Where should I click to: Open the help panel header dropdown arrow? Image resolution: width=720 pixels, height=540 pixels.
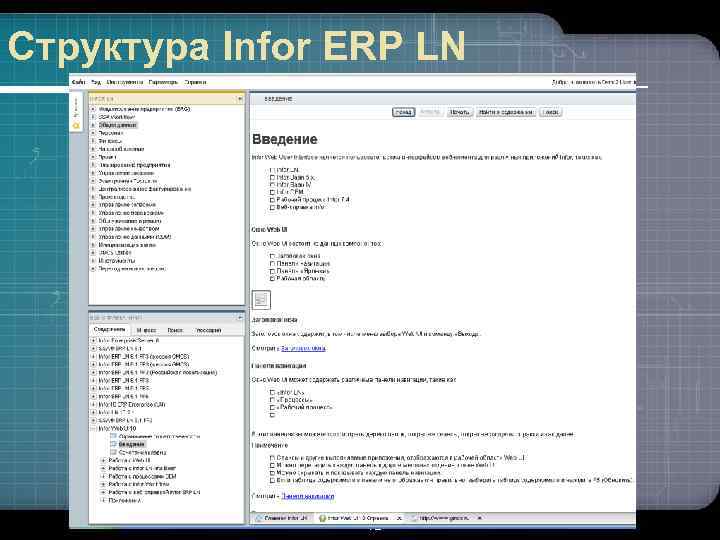[x=239, y=318]
